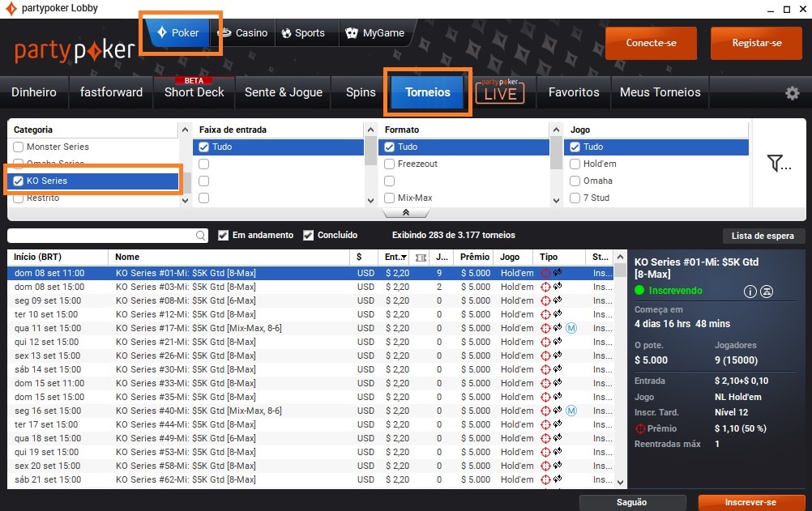The image size is (812, 511).
Task: Click the tournament list scroll-up arrow
Action: click(x=620, y=257)
